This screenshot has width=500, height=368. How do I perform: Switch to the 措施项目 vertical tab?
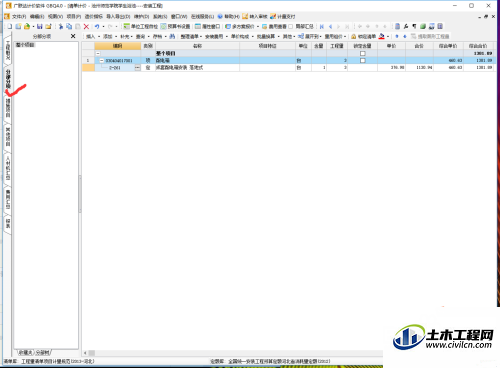tap(8, 108)
